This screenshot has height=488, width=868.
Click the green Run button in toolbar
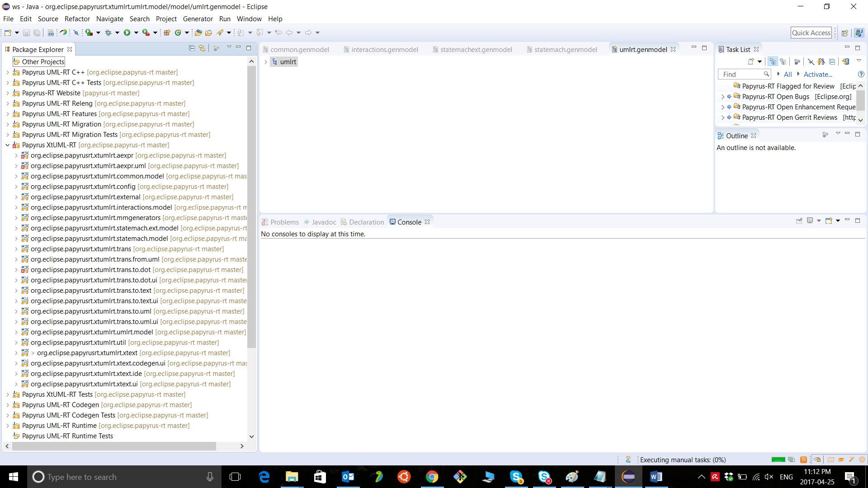(x=127, y=33)
